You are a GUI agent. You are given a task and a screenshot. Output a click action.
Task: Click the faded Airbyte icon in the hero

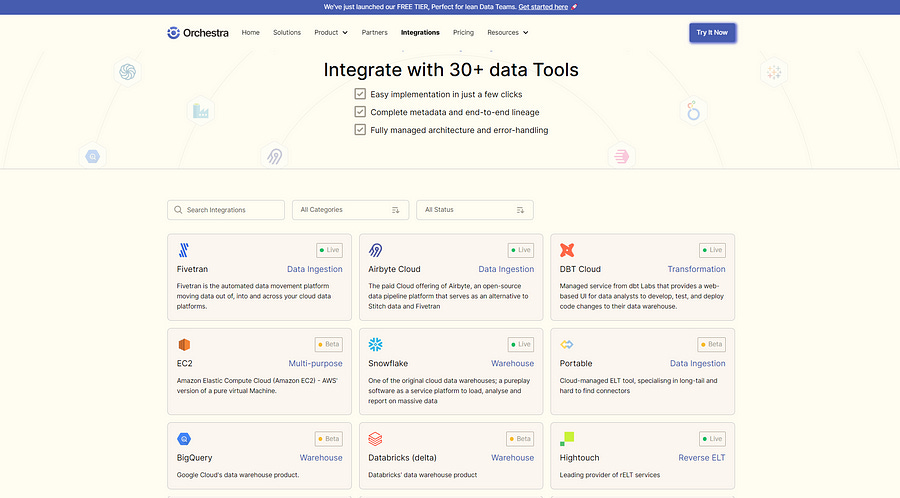[x=274, y=156]
